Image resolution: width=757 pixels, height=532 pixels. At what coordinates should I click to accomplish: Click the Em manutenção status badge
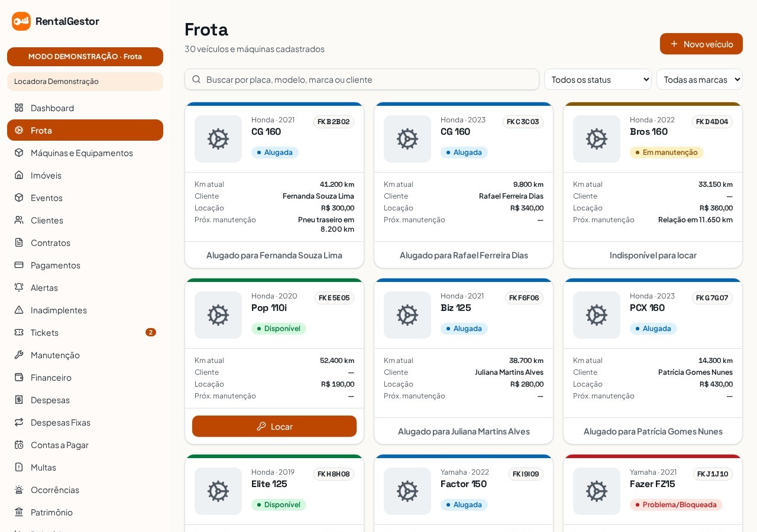[667, 153]
